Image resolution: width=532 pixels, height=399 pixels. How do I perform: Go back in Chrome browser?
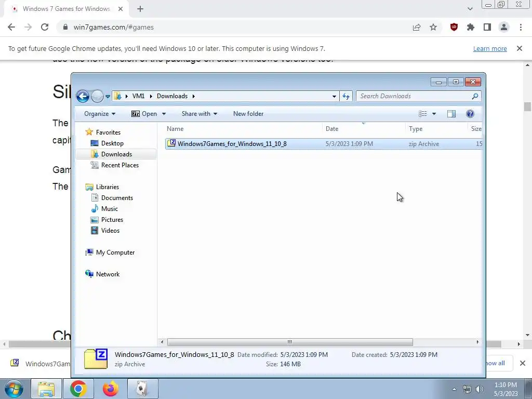(x=11, y=27)
